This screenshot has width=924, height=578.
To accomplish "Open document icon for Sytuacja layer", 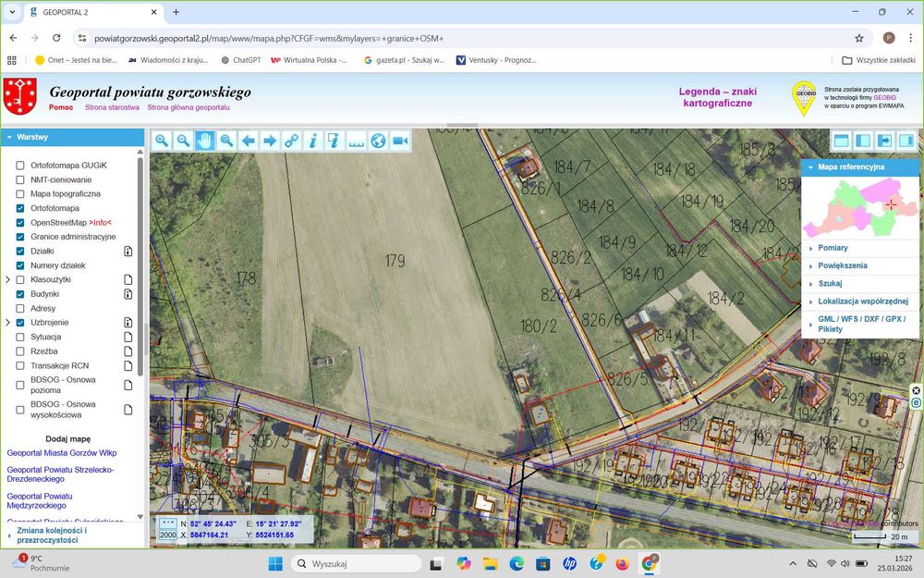I will point(128,337).
